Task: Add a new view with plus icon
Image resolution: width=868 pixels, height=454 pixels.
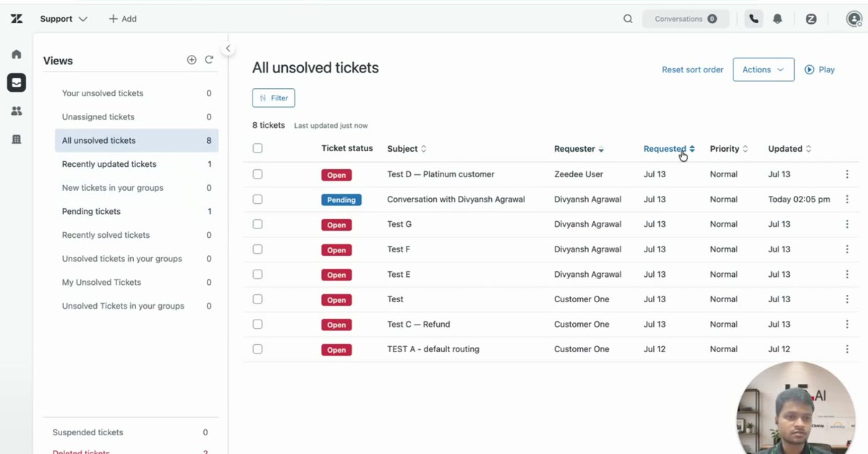Action: [x=192, y=60]
